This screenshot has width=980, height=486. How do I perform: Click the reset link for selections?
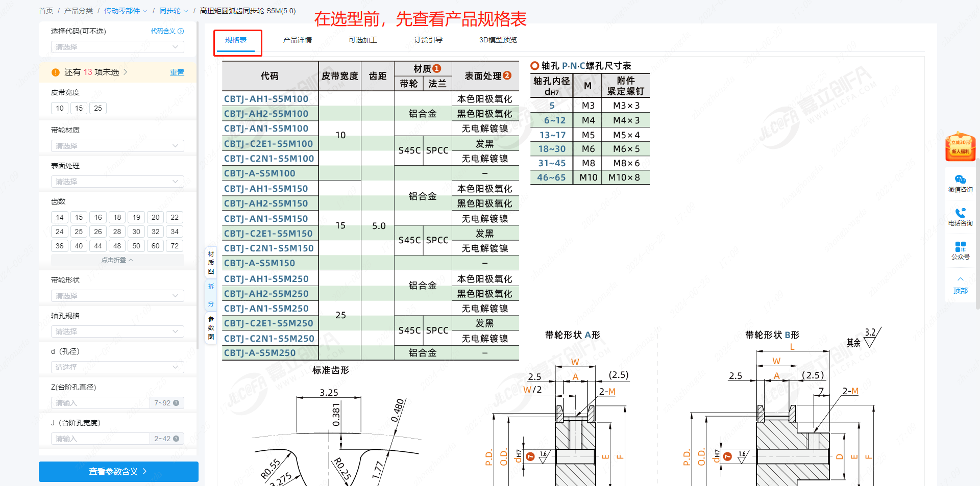[177, 72]
